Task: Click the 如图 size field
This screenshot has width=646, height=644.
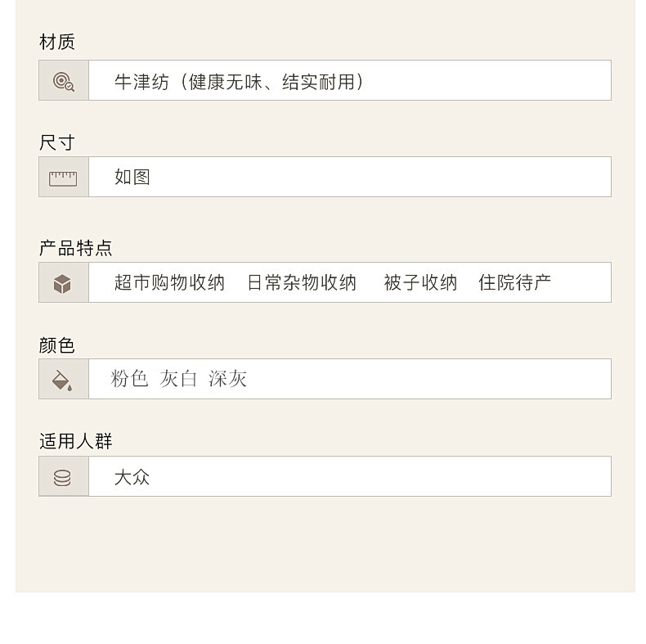Action: (132, 178)
